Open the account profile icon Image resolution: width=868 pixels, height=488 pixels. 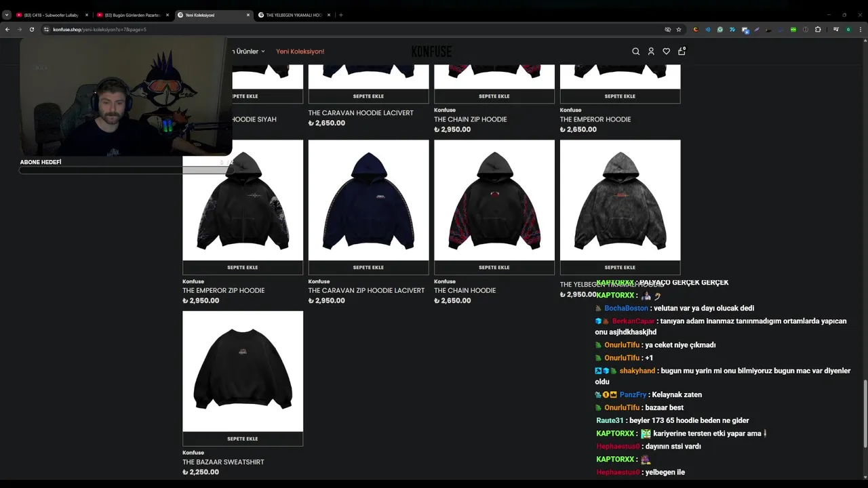click(651, 52)
